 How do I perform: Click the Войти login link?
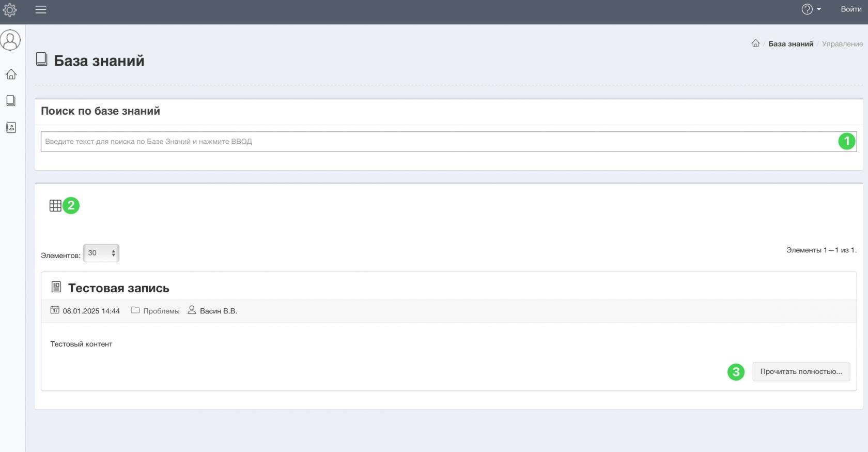[x=850, y=9]
